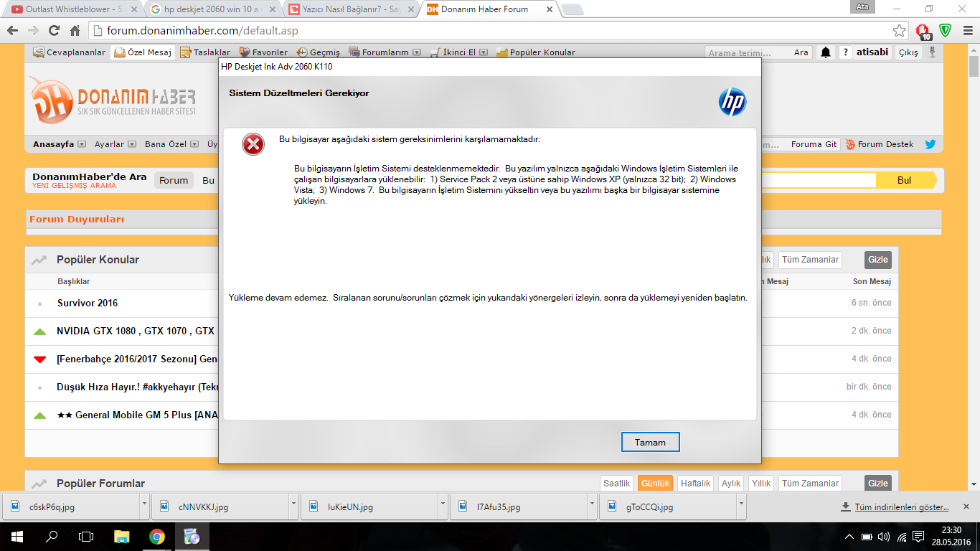Image resolution: width=980 pixels, height=551 pixels.
Task: Click the yellow Bul search button
Action: [905, 180]
